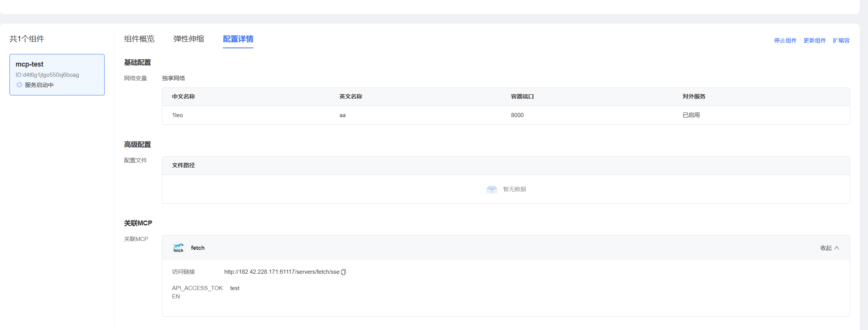Click the 1leo cell in network table
This screenshot has height=330, width=868.
(177, 115)
